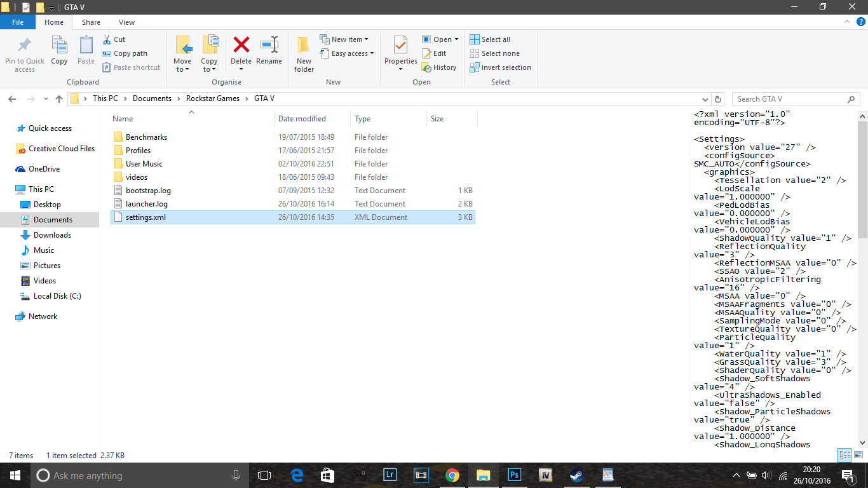Customize Quick Access Toolbar dropdown arrow
This screenshot has height=488, width=868.
51,8
